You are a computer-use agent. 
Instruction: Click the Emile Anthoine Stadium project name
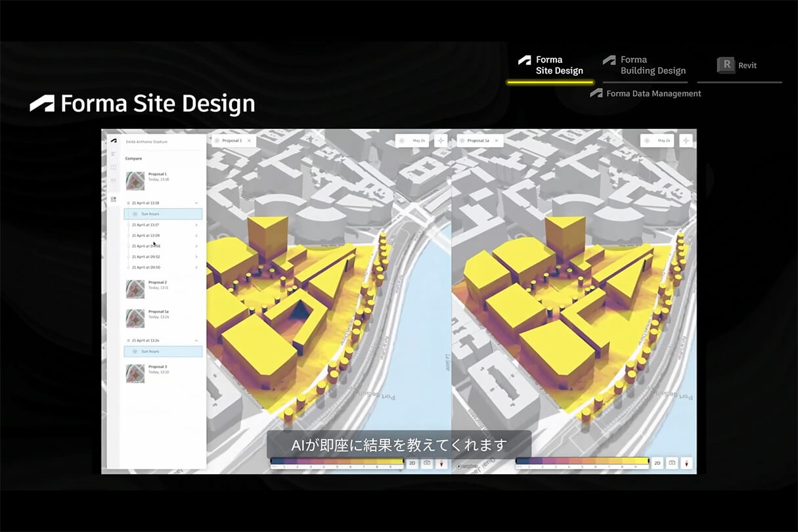[146, 142]
